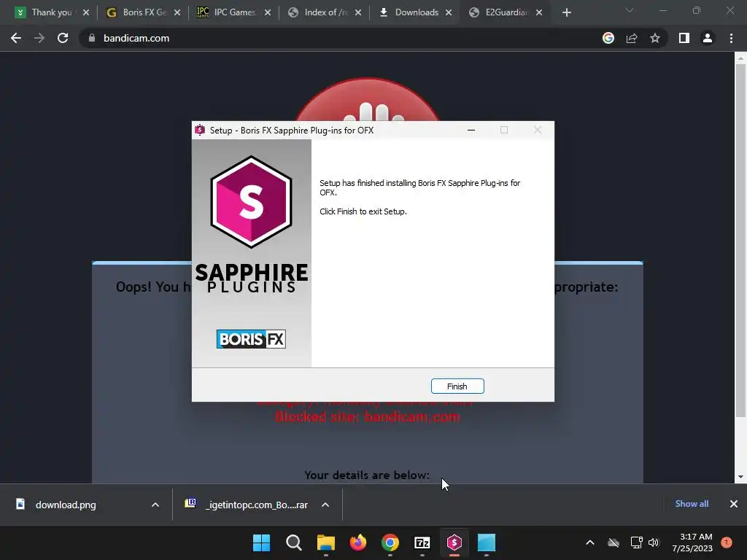Expand options for download.png
Viewport: 747px width, 560px height.
pos(155,505)
